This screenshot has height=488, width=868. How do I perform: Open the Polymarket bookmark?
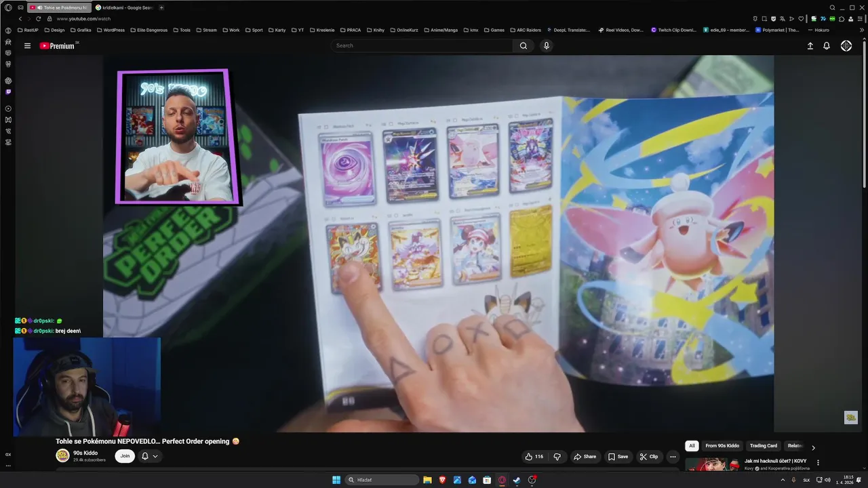(x=778, y=30)
